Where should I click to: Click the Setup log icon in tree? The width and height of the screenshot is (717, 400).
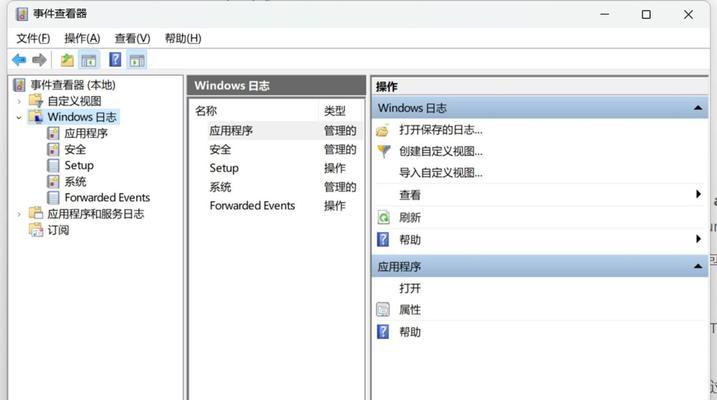[x=53, y=165]
